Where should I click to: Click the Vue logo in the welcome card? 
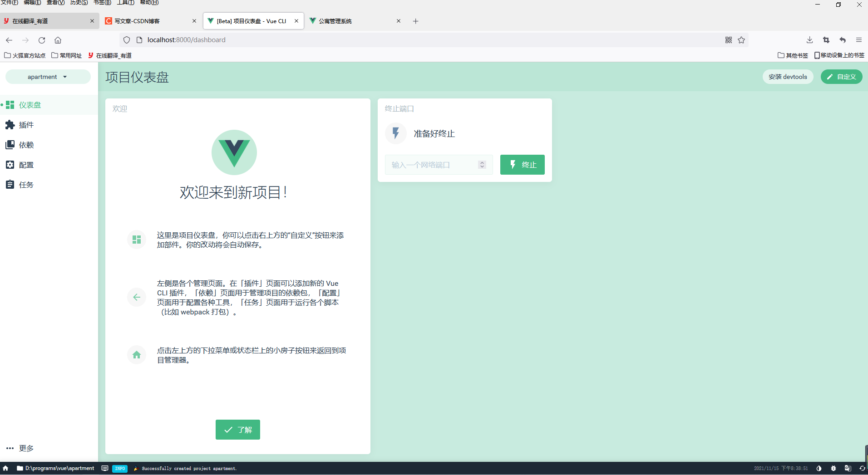coord(234,152)
